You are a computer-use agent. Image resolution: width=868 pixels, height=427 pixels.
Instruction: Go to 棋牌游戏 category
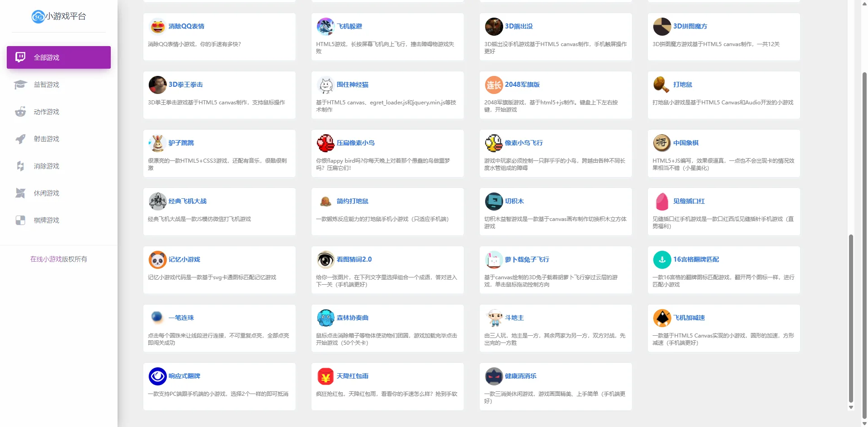click(47, 221)
